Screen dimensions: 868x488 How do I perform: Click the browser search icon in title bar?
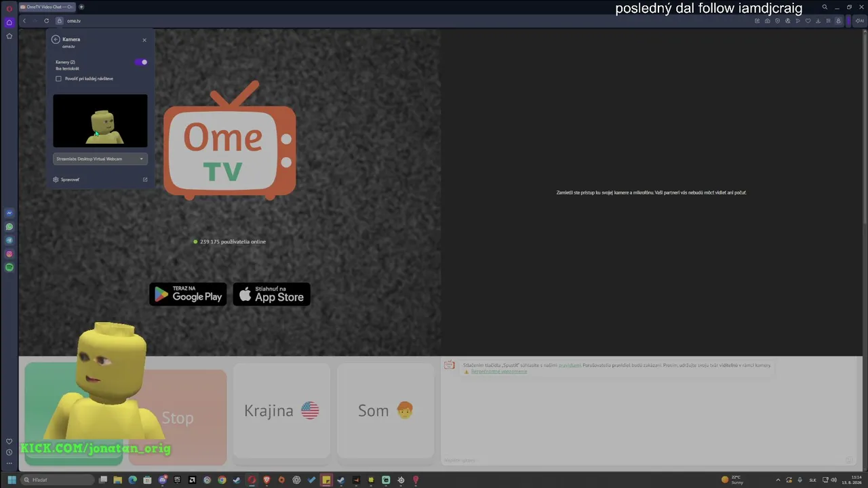coord(825,7)
